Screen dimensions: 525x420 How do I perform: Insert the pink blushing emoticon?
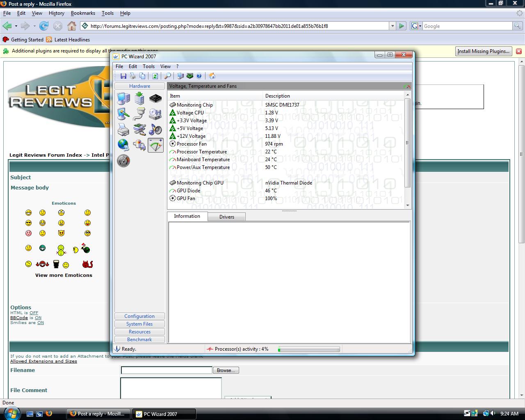(28, 233)
